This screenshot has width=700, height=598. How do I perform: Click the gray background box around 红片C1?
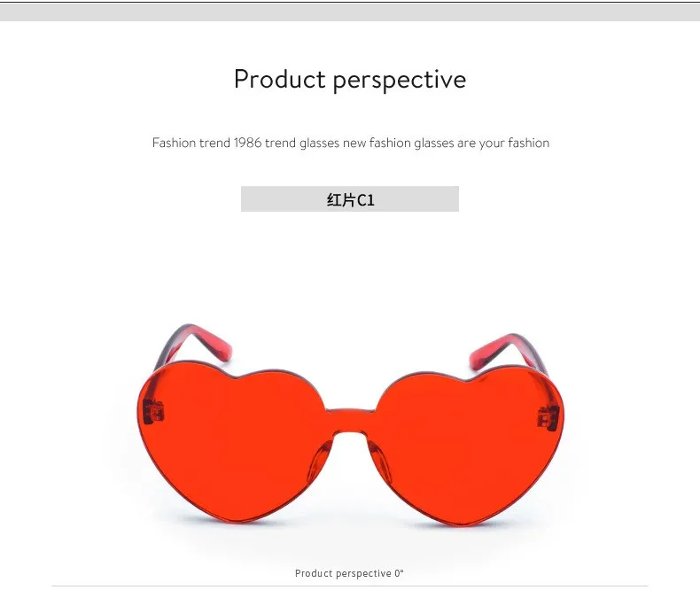pyautogui.click(x=350, y=199)
